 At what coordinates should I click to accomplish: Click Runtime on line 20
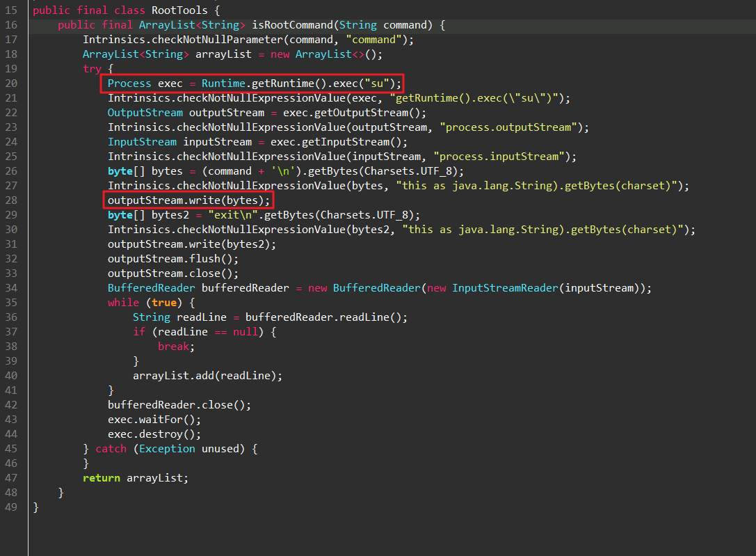click(223, 84)
